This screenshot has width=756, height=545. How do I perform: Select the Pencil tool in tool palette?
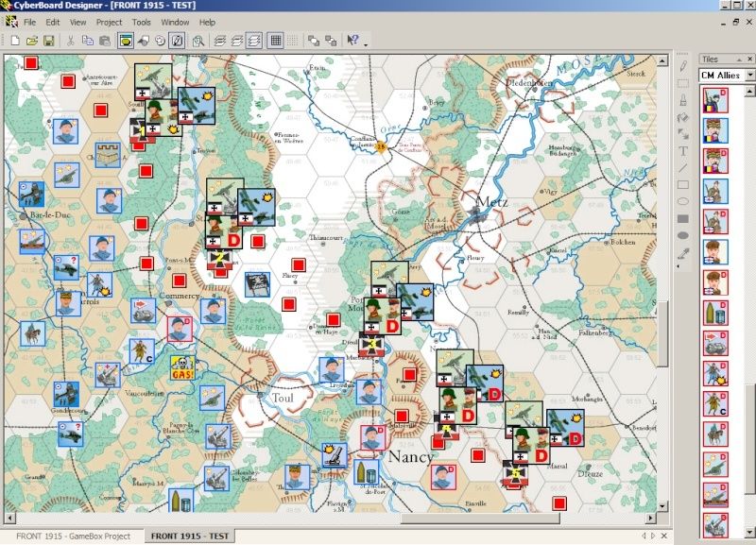tap(682, 66)
